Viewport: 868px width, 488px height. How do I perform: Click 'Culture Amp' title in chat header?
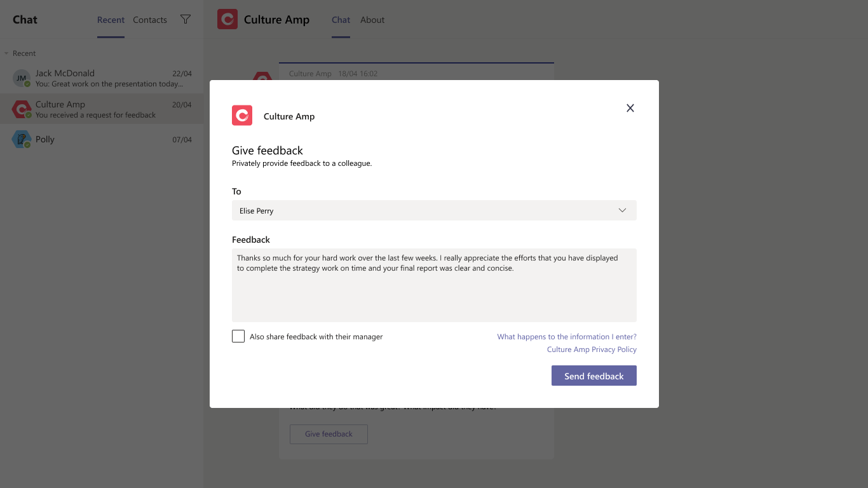pyautogui.click(x=276, y=20)
